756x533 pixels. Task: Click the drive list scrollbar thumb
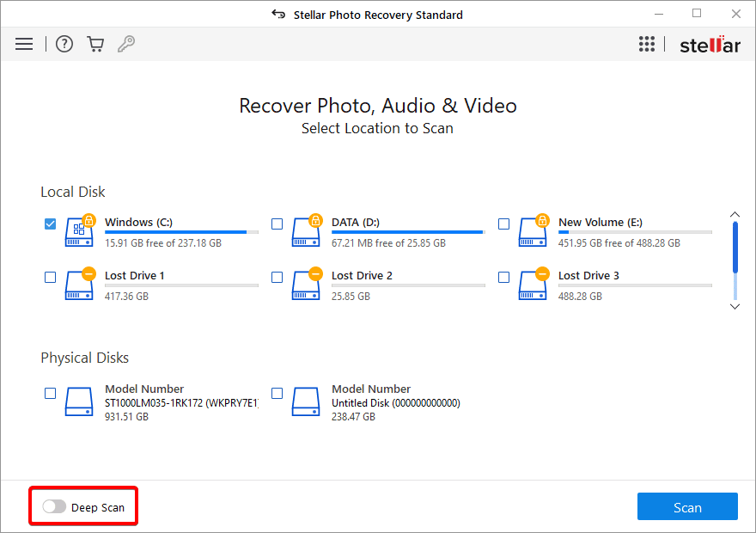(735, 248)
